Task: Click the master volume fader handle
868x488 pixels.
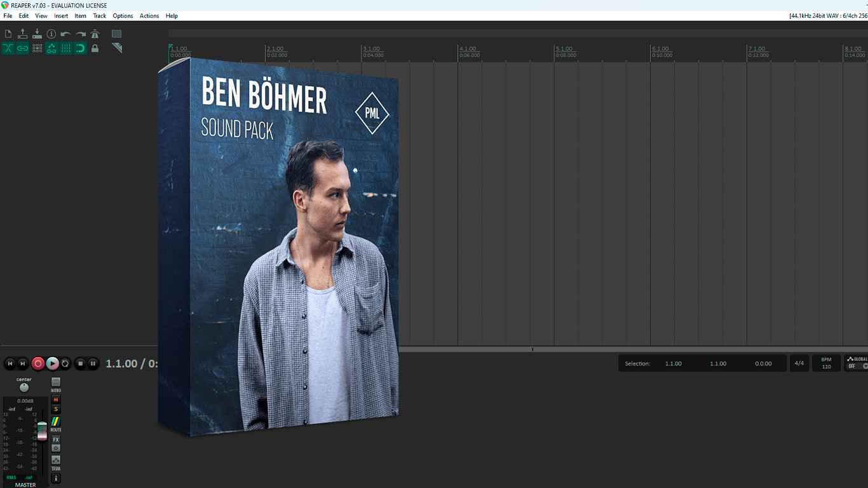Action: (x=42, y=431)
